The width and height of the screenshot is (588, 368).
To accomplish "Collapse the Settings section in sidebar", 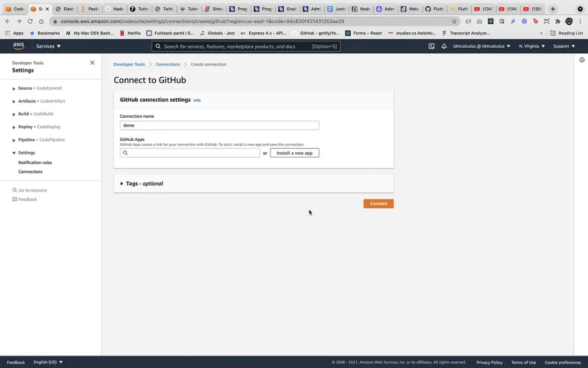I will [x=14, y=153].
